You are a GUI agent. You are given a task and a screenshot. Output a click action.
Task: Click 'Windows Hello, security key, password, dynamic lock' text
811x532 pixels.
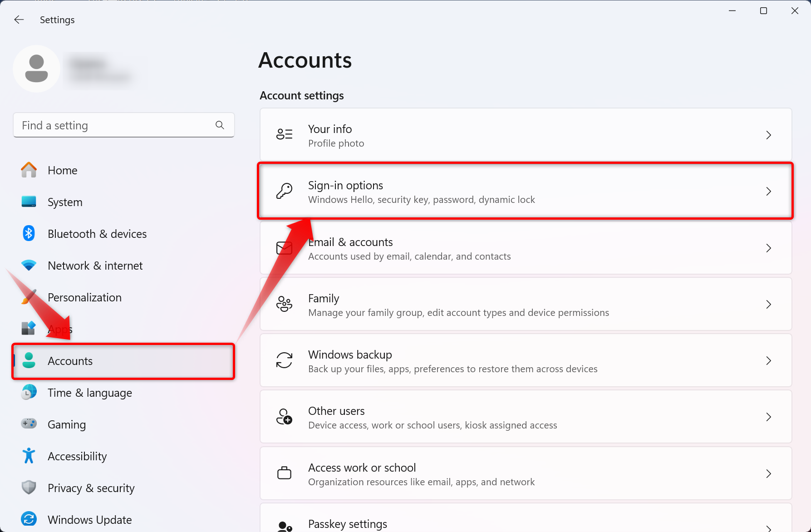pyautogui.click(x=422, y=200)
